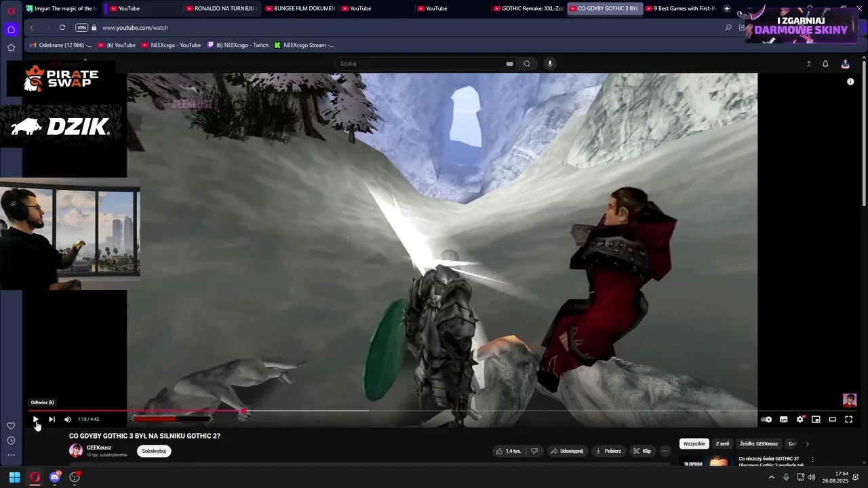Switch to Imgur: The magic of the tab
Image resolution: width=868 pixels, height=488 pixels.
61,9
